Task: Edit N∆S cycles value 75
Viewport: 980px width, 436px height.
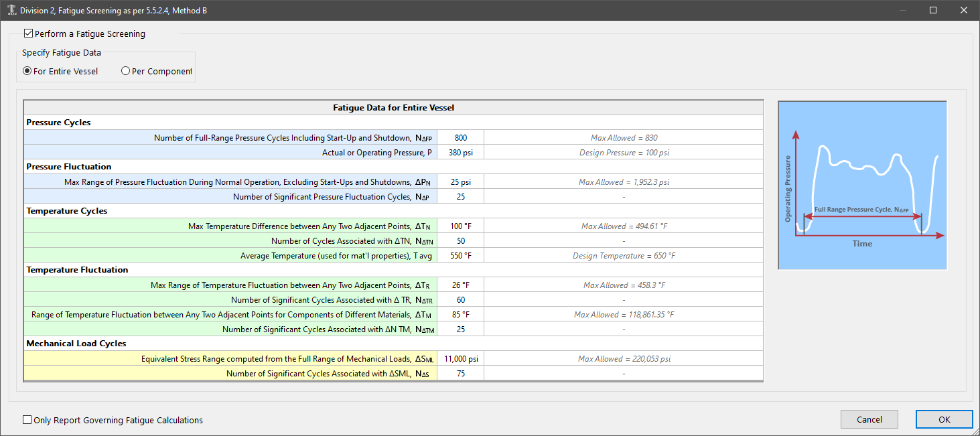Action: (460, 373)
